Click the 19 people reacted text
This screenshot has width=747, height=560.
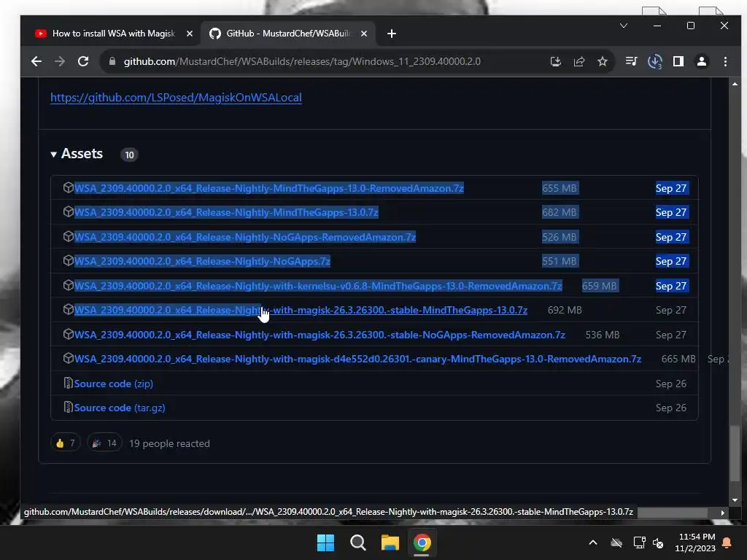pos(169,443)
